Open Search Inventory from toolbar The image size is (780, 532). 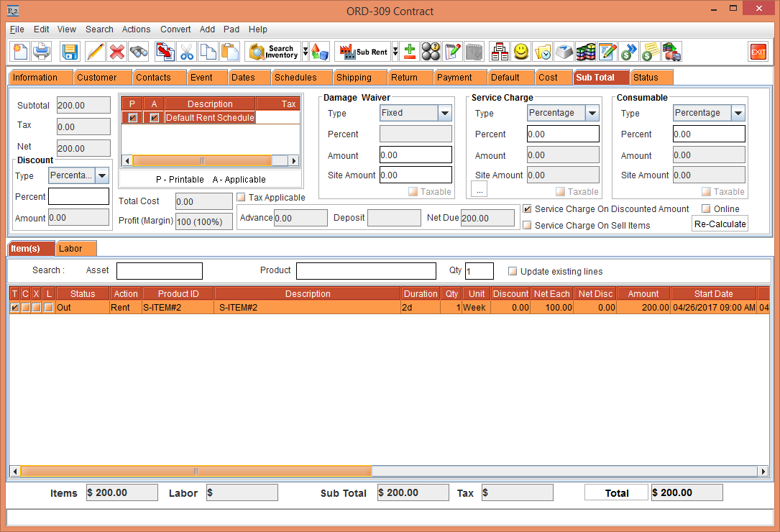coord(274,52)
